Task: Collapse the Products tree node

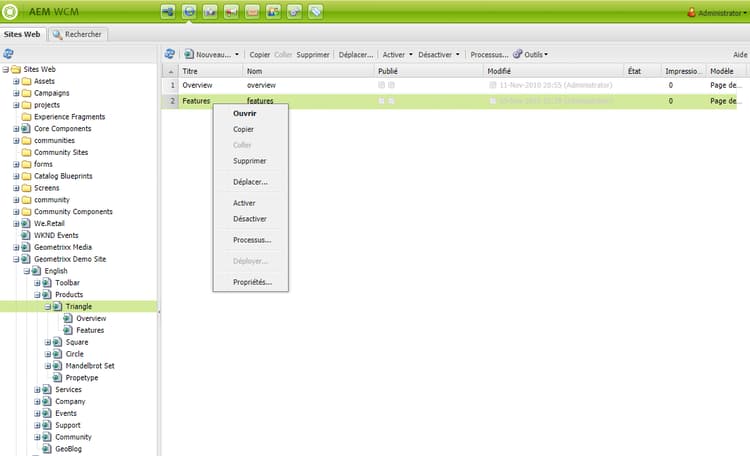Action: pyautogui.click(x=37, y=295)
